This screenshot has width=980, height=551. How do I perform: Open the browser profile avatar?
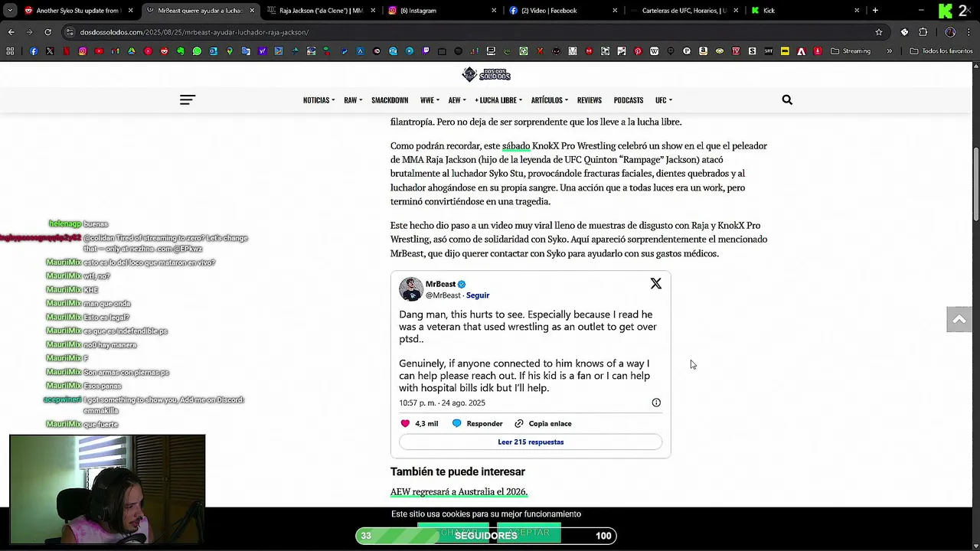(x=950, y=32)
